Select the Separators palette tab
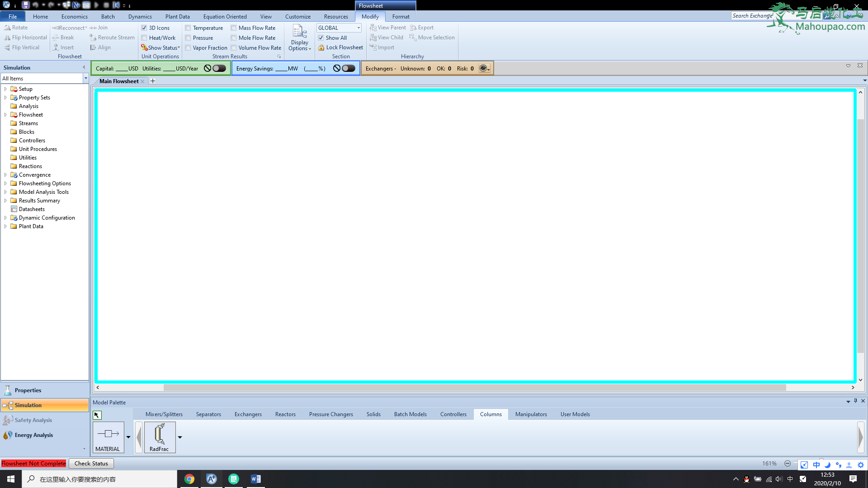 coord(208,414)
